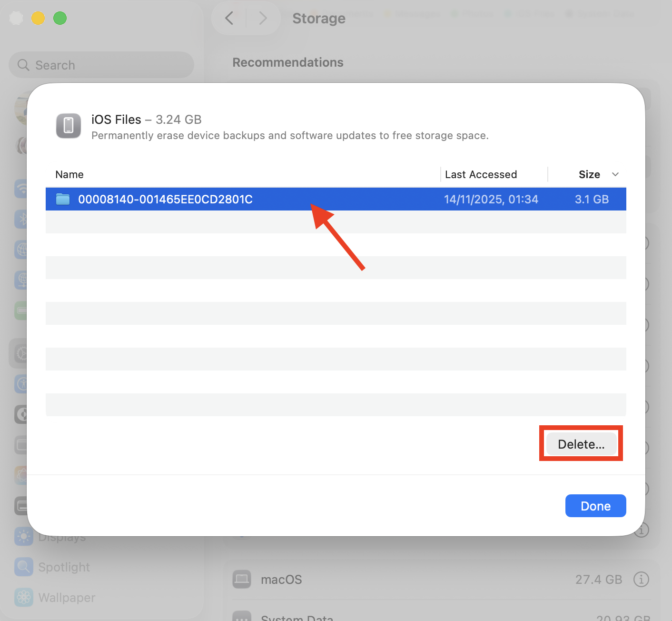Open Wallpaper settings via its flower icon

[x=23, y=597]
